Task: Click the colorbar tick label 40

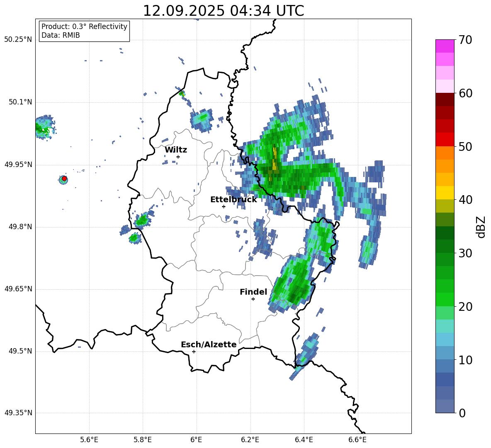Action: (x=465, y=200)
